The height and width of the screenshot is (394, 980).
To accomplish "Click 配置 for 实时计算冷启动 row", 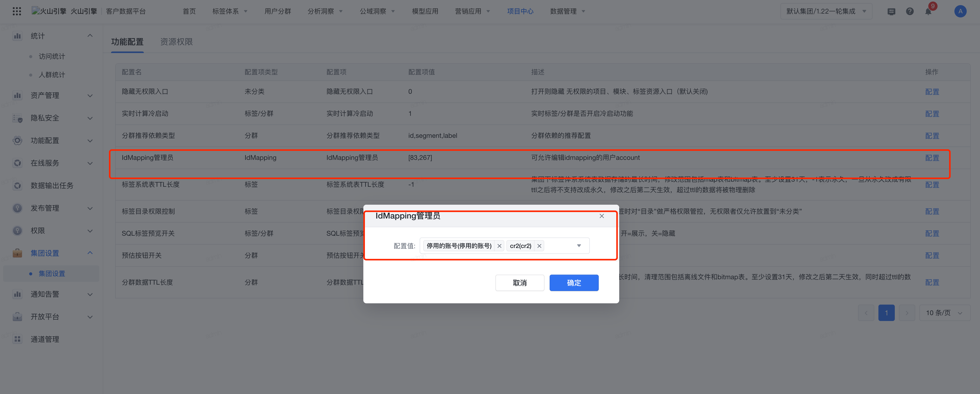I will pyautogui.click(x=932, y=114).
